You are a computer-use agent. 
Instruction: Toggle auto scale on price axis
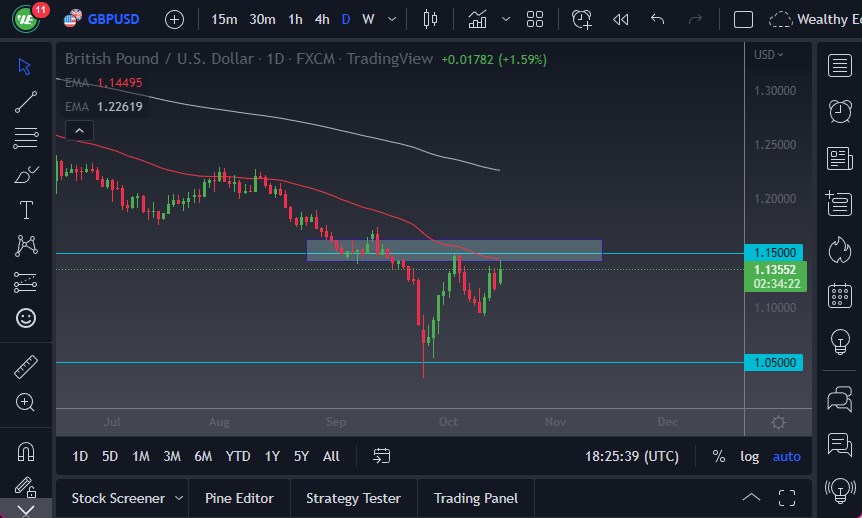point(787,456)
